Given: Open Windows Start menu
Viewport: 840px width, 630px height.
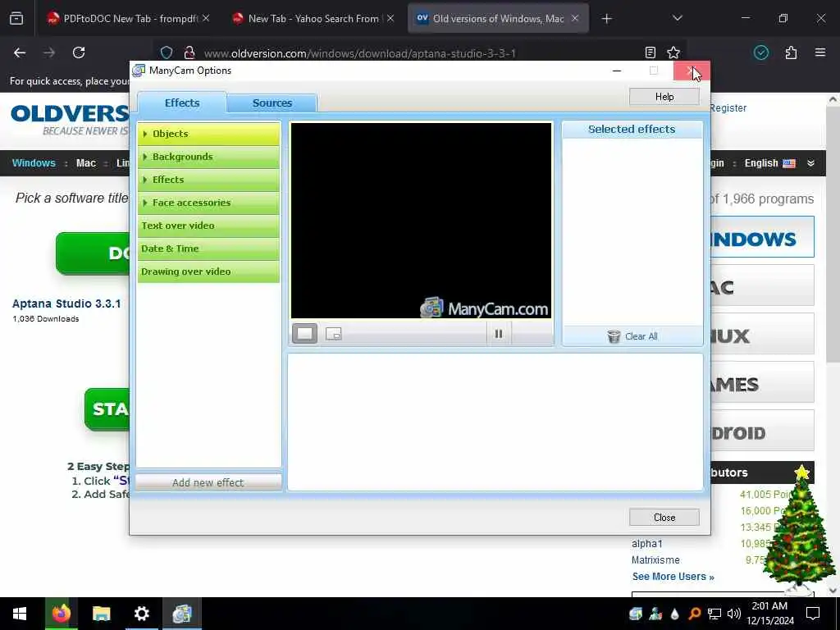Looking at the screenshot, I should pos(20,614).
